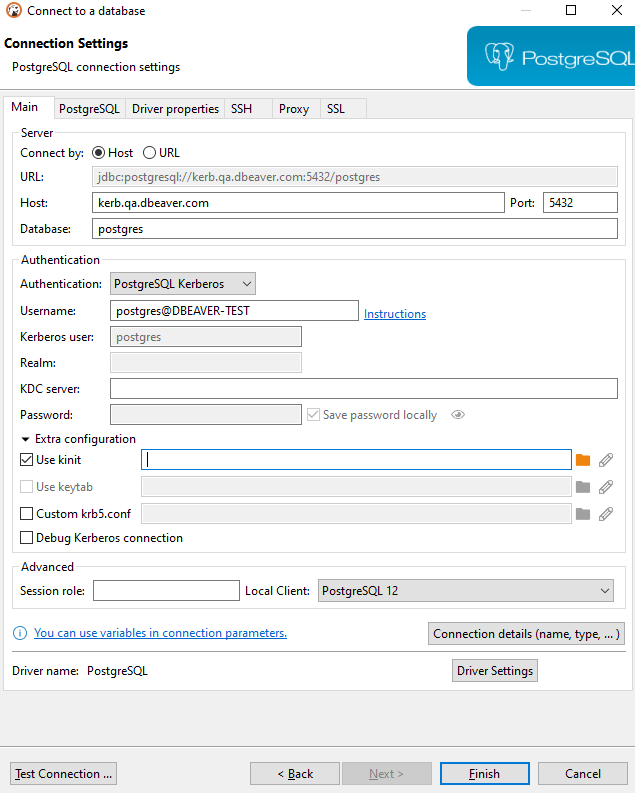Click the Back button
Screen dimensions: 635x793
295,774
